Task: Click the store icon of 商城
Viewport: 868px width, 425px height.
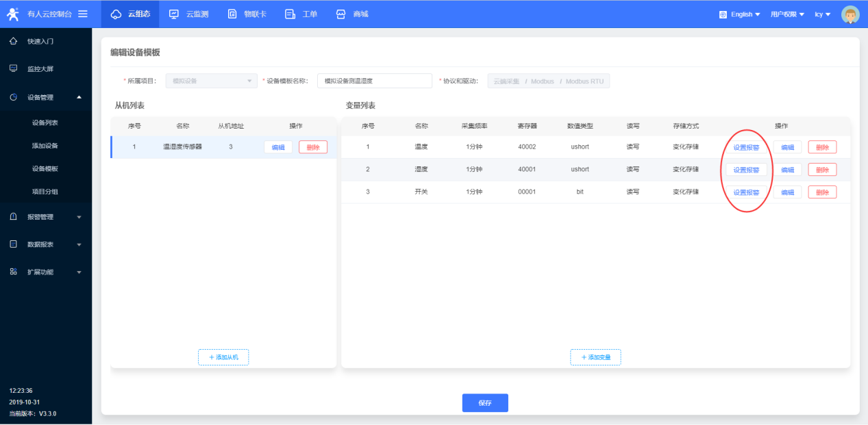Action: [340, 14]
